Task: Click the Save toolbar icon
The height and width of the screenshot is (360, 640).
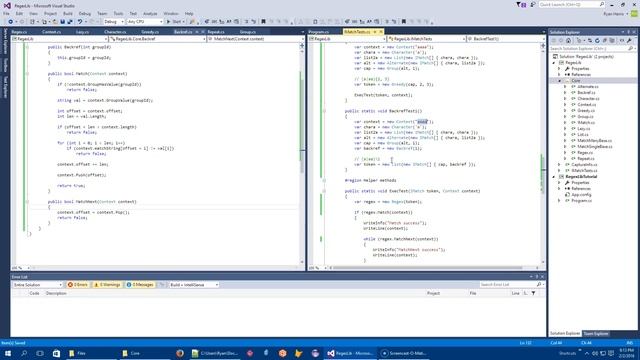Action: (x=62, y=22)
